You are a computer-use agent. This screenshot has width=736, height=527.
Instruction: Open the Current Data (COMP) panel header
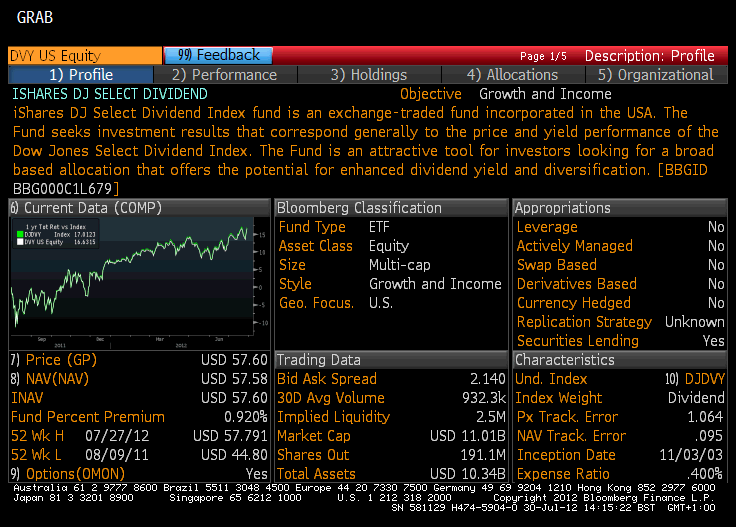click(85, 208)
